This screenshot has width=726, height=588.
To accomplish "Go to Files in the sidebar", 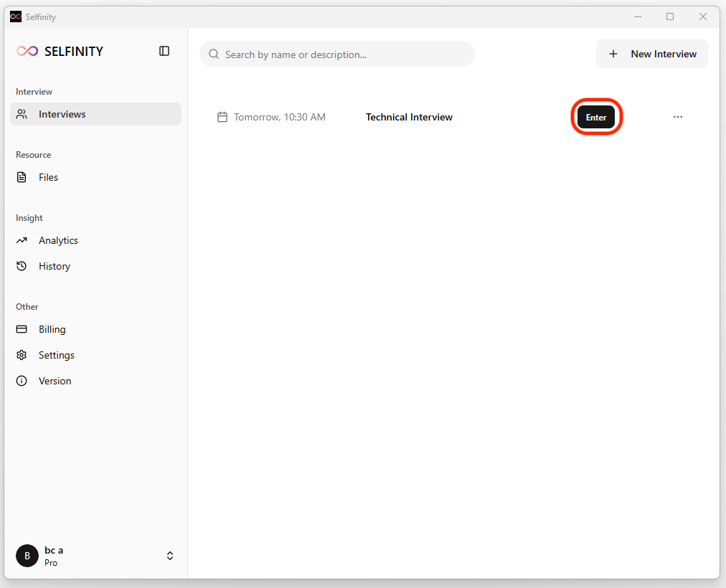I will pyautogui.click(x=96, y=177).
